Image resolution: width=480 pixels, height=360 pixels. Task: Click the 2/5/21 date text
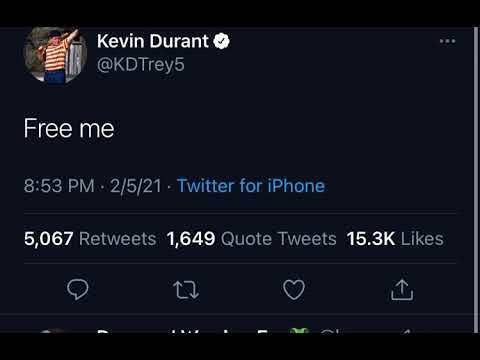click(136, 186)
